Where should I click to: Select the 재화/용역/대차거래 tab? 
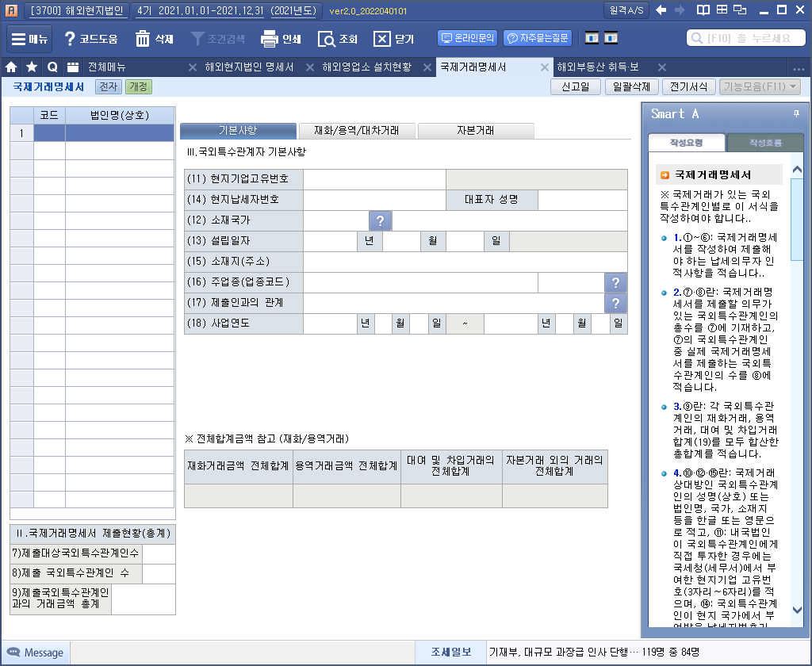pos(357,131)
